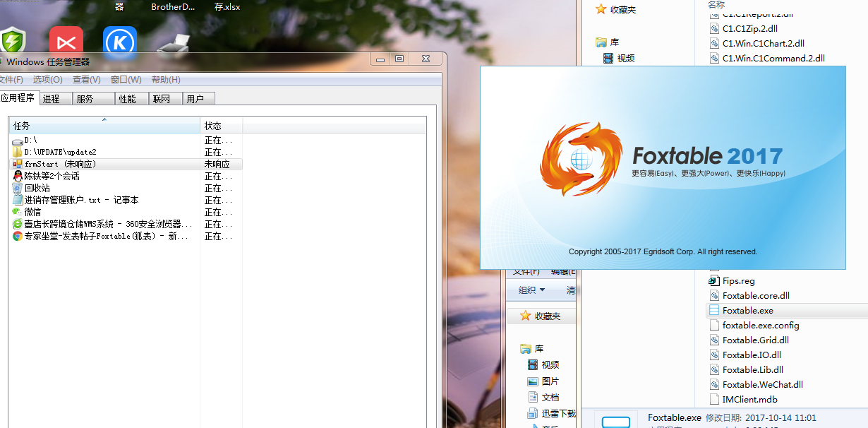
Task: Open the 窗口(W) menu in Task Manager
Action: pyautogui.click(x=126, y=80)
